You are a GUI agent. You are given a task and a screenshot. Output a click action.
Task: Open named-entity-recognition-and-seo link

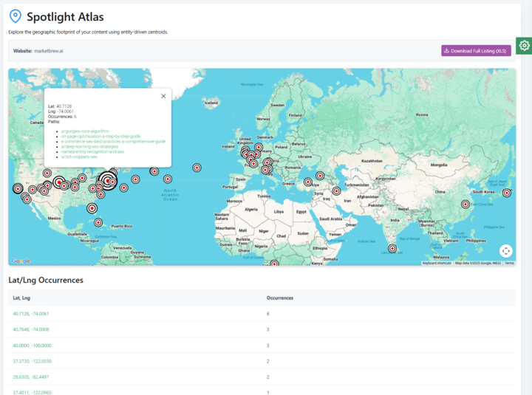coord(92,151)
